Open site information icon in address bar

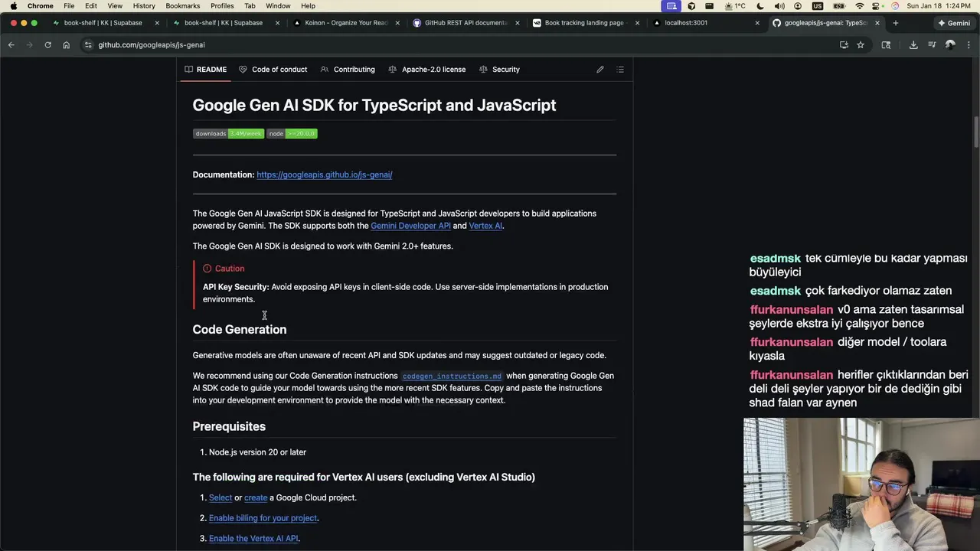[x=88, y=45]
